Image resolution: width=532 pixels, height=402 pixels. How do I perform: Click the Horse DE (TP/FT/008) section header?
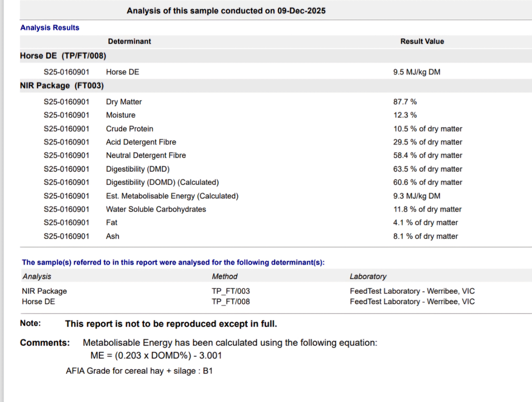tap(63, 56)
